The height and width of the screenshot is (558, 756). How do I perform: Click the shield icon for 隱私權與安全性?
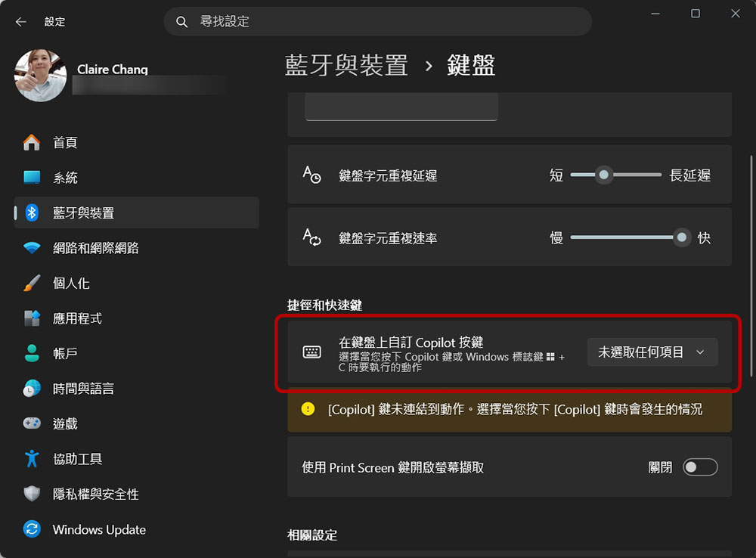click(32, 494)
